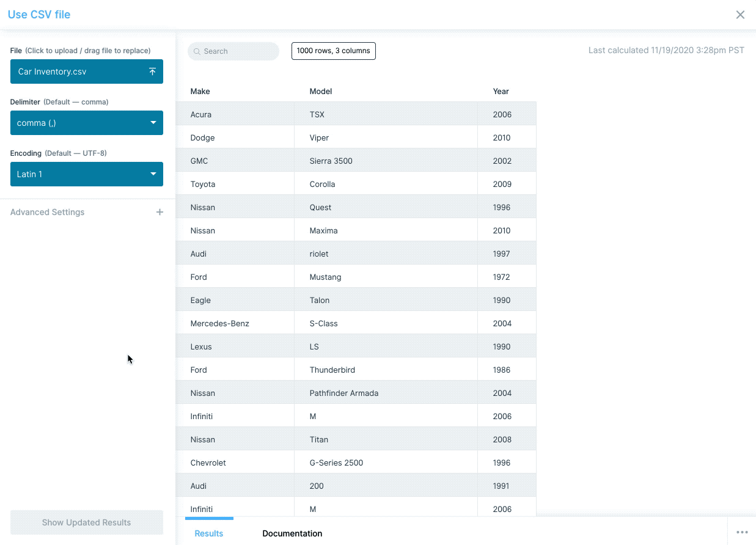This screenshot has height=545, width=756.
Task: Select the 2002 year cell
Action: [x=507, y=161]
